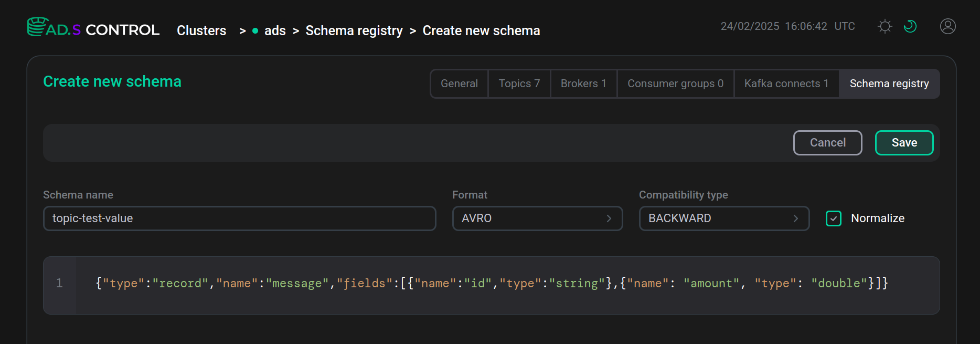Click inside the schema code editor
The image size is (980, 344).
pos(507,285)
